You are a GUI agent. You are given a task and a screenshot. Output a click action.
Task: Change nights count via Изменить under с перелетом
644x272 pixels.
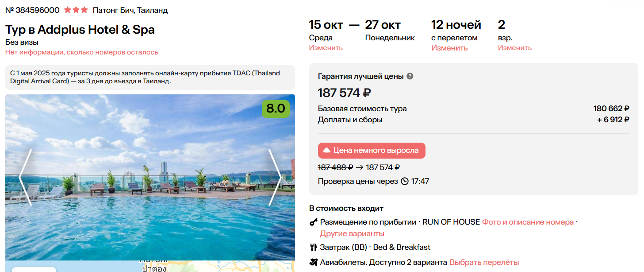click(449, 48)
